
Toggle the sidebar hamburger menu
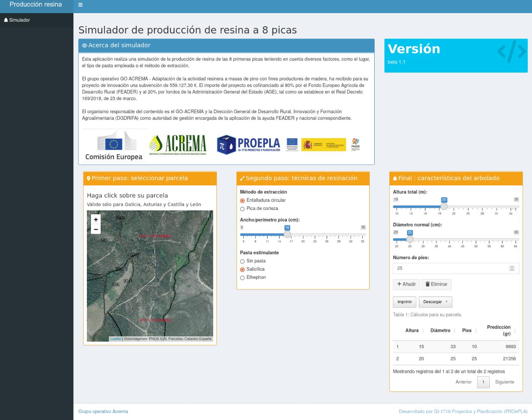(x=80, y=5)
